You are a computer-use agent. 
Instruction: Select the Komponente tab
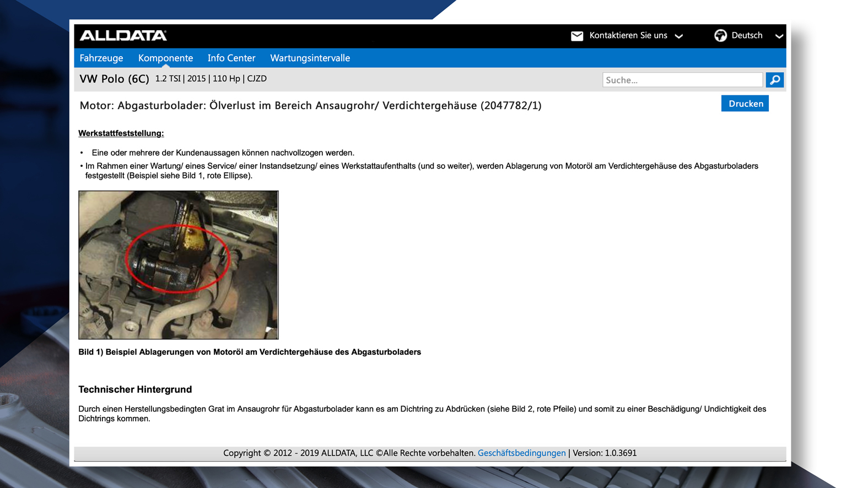[x=165, y=58]
